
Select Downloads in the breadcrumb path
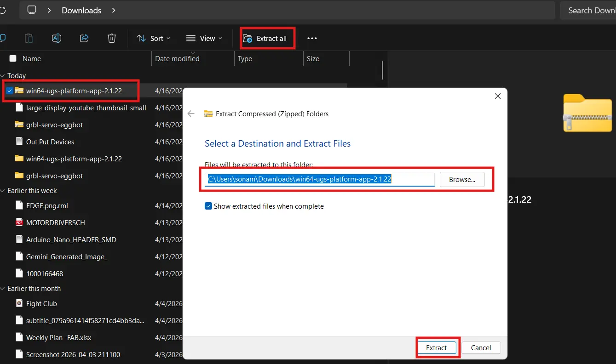tap(81, 10)
